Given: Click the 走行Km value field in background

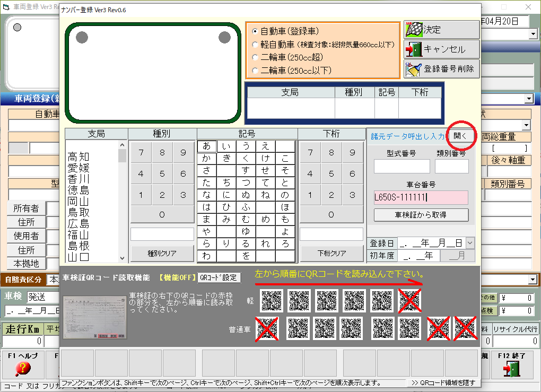Looking at the screenshot, I should (x=22, y=341).
